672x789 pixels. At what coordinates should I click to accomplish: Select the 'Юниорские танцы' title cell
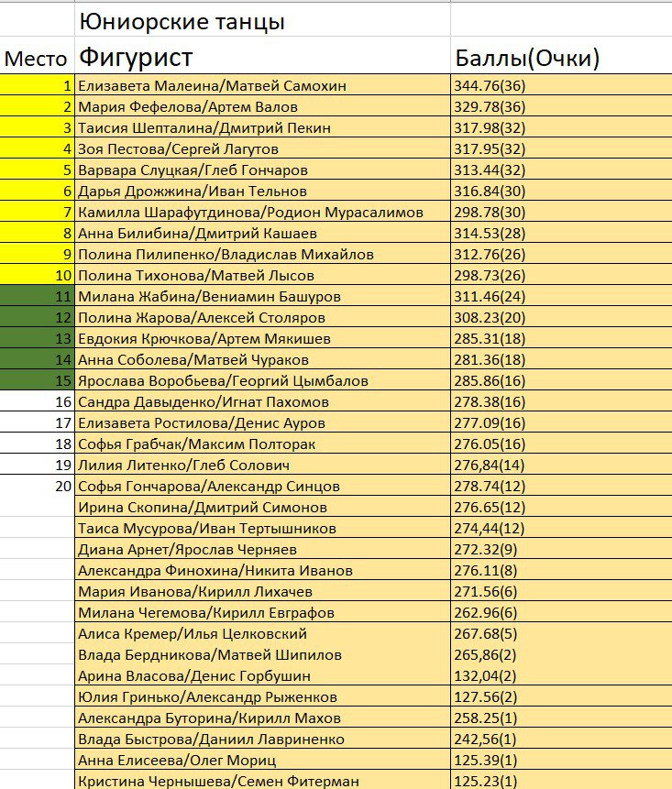(262, 21)
